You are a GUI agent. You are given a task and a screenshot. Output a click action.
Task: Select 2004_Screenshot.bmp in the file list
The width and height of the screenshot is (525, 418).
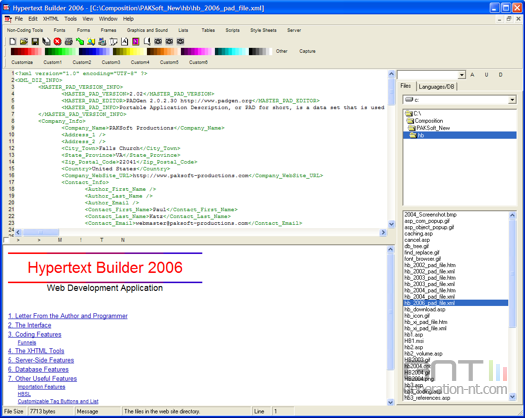(430, 215)
